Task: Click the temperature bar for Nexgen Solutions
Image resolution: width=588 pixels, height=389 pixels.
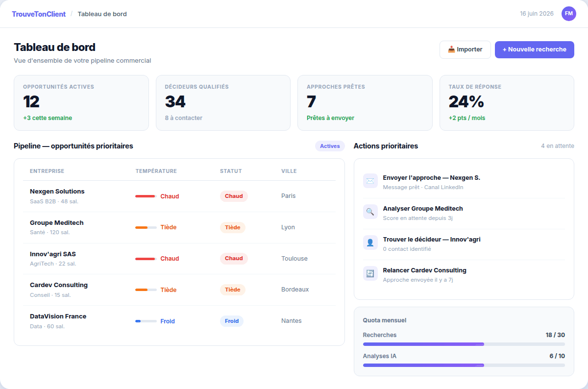Action: click(x=146, y=196)
